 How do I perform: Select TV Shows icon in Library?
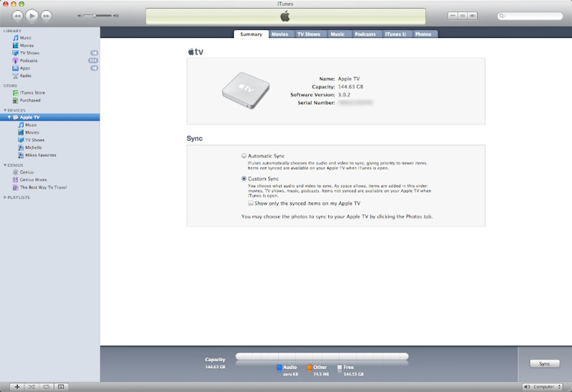[15, 53]
